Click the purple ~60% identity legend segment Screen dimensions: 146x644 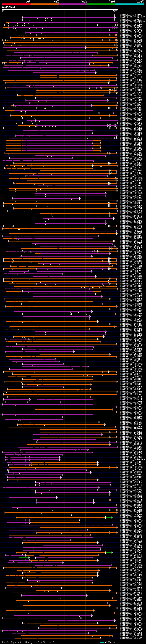(73, 4)
